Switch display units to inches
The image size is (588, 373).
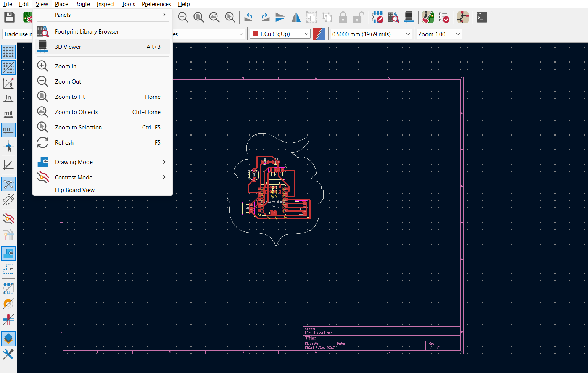[8, 98]
